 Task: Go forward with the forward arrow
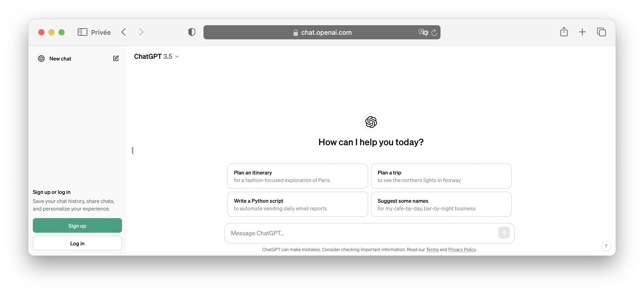(x=141, y=32)
